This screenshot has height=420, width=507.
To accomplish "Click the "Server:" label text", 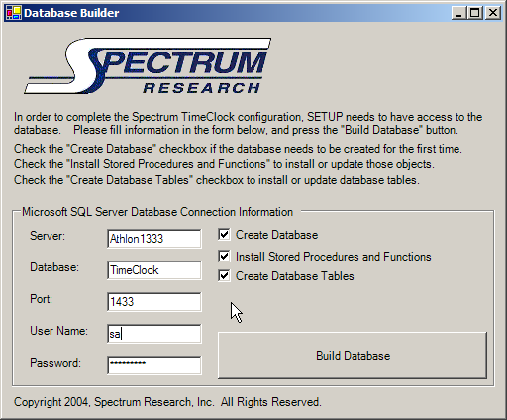I will 48,236.
